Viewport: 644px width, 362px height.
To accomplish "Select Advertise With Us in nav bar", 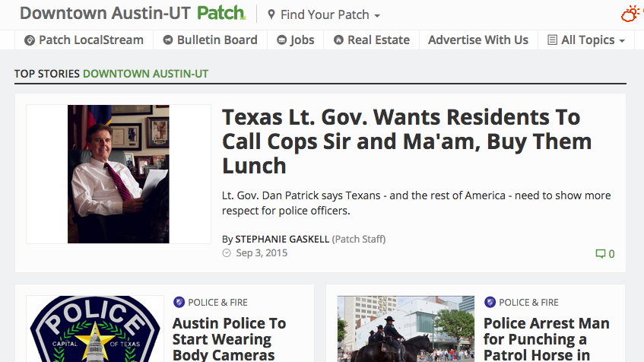I will click(478, 40).
